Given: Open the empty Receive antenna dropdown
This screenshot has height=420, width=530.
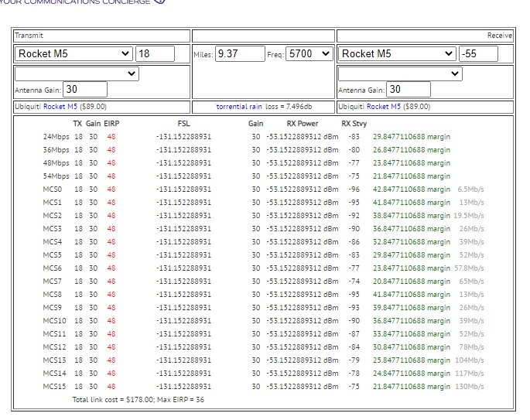Looking at the screenshot, I should 400,73.
